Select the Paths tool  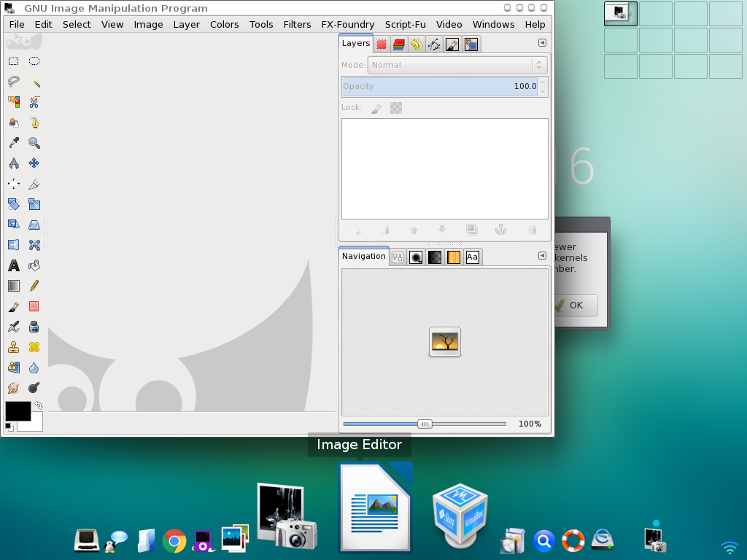point(34,122)
